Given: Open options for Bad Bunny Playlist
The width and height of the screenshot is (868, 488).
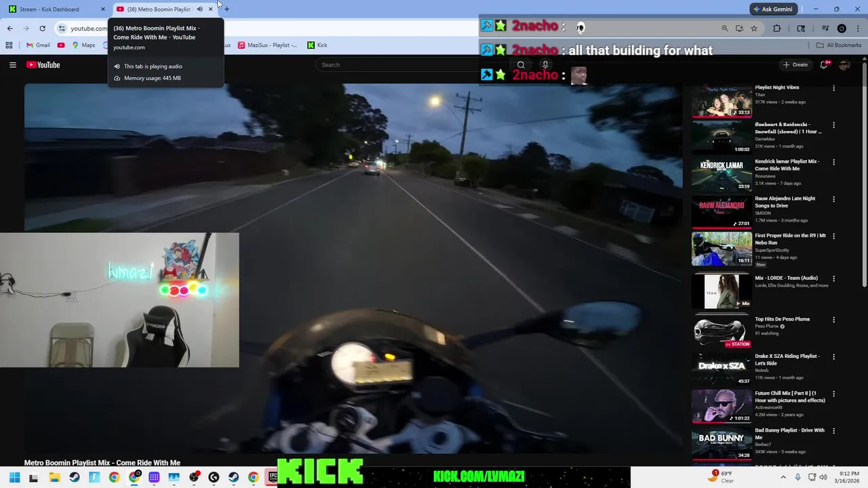Looking at the screenshot, I should click(x=833, y=431).
